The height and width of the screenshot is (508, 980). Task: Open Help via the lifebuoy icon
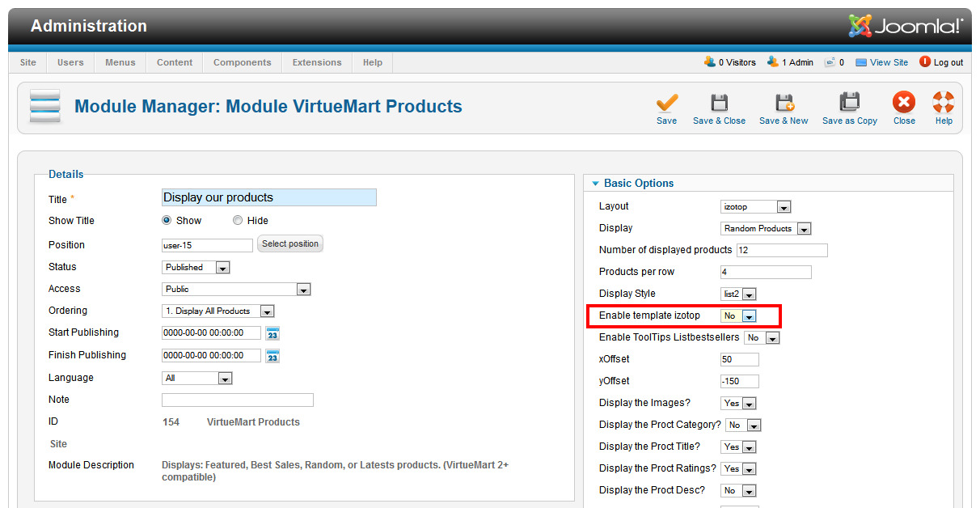coord(943,104)
